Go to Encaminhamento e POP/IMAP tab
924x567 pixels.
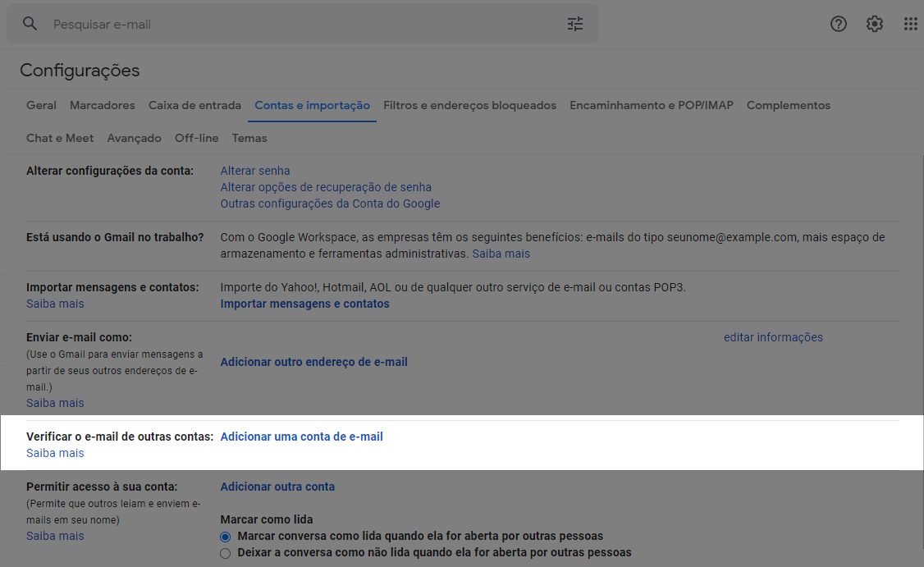click(x=652, y=105)
